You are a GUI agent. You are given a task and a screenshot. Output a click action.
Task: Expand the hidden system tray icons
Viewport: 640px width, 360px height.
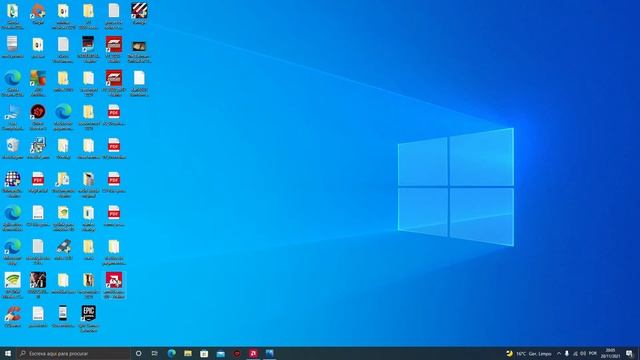point(558,353)
